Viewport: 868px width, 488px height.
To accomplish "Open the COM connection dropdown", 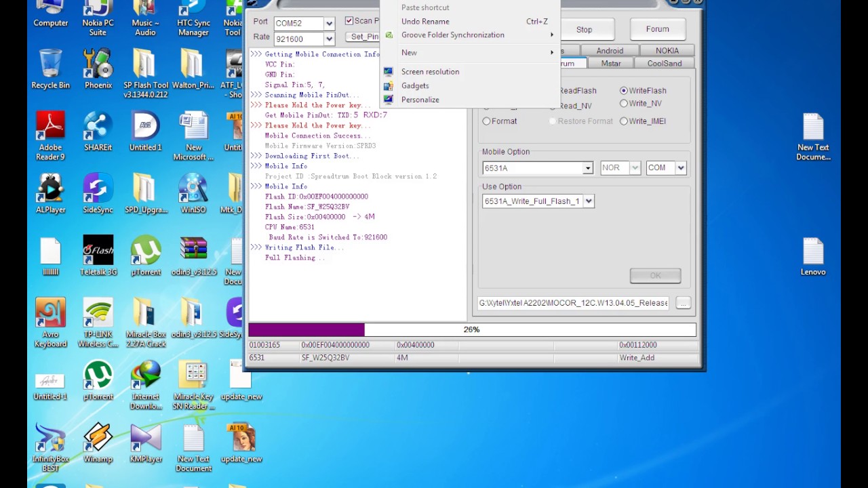I will [681, 168].
